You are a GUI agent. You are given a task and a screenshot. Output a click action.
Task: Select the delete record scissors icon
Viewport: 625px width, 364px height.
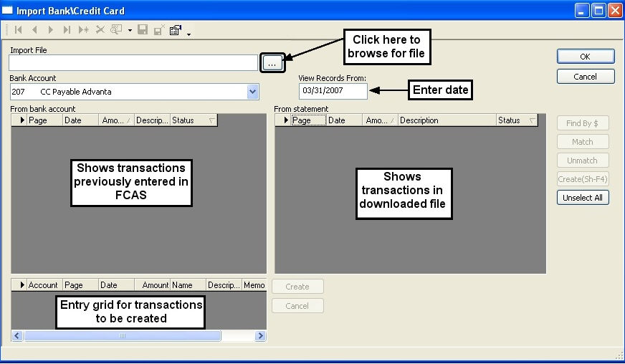pyautogui.click(x=100, y=29)
